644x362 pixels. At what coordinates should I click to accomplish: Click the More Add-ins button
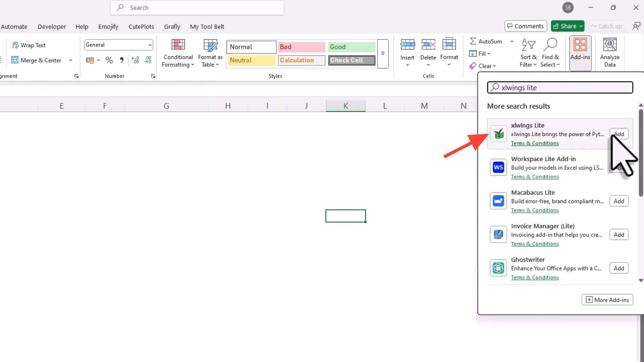tap(607, 300)
